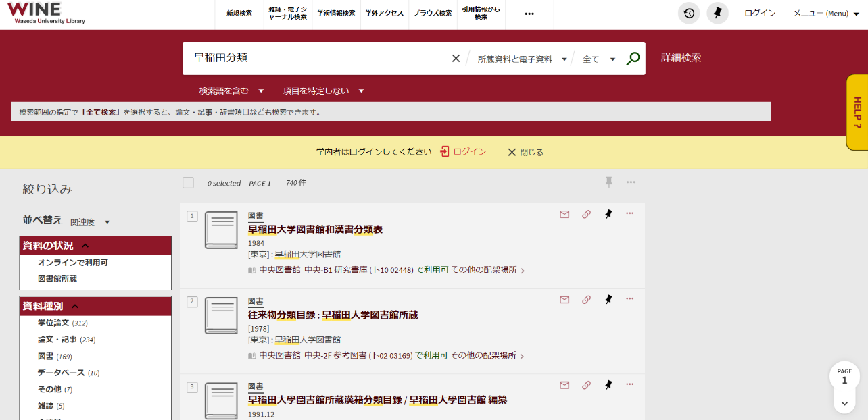This screenshot has width=868, height=420.
Task: Filter results by 雑誌 (5)
Action: 51,406
